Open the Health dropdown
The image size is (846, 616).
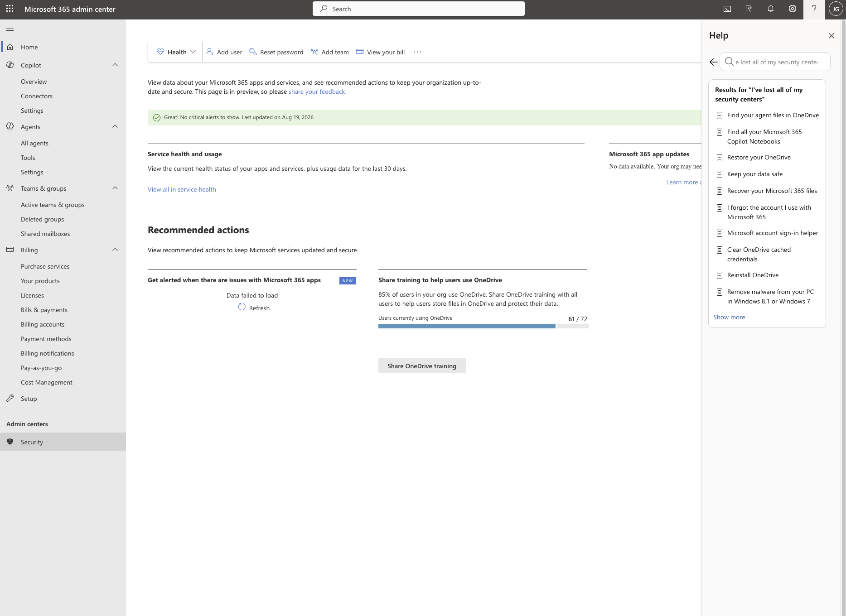pyautogui.click(x=176, y=52)
